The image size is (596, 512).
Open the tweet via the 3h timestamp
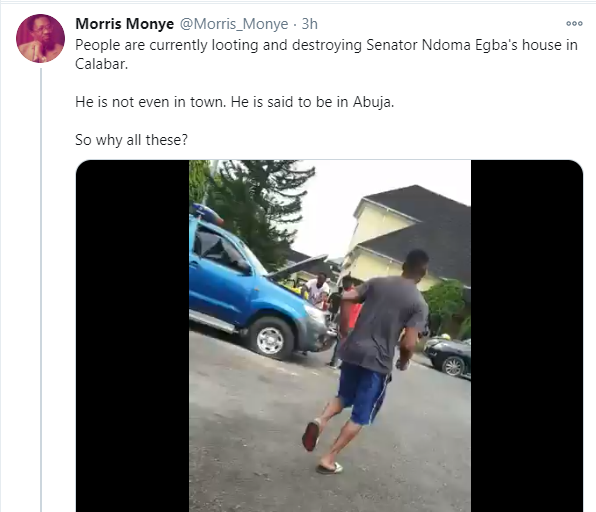point(309,24)
